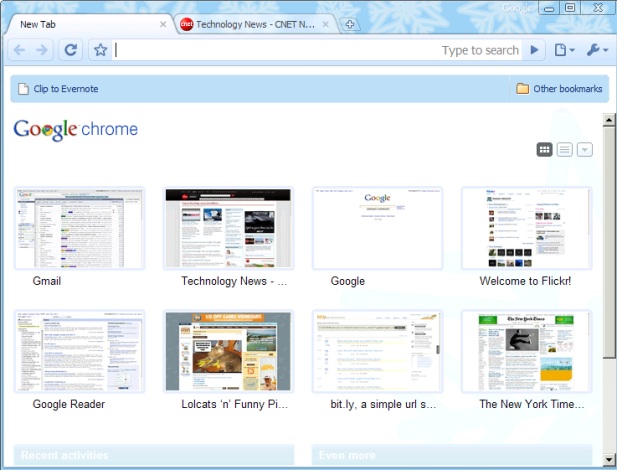This screenshot has width=617, height=470.
Task: Click The New York Time... title
Action: pos(532,404)
